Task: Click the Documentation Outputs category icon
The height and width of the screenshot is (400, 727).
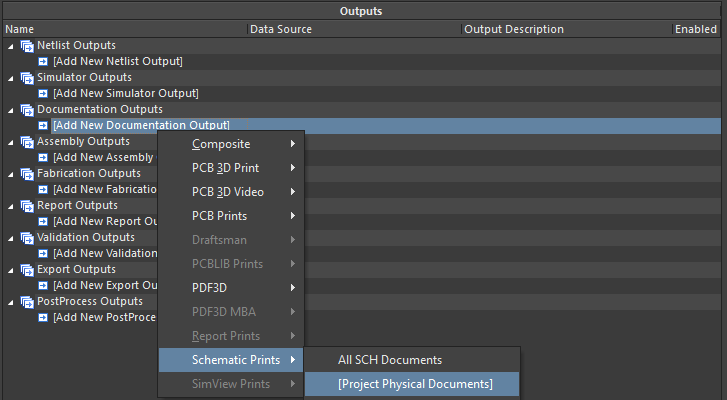Action: click(27, 110)
